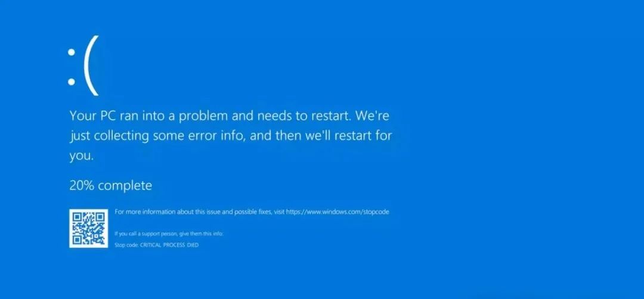Click the colon eyes of the sad face
This screenshot has height=299, width=644.
tap(72, 67)
